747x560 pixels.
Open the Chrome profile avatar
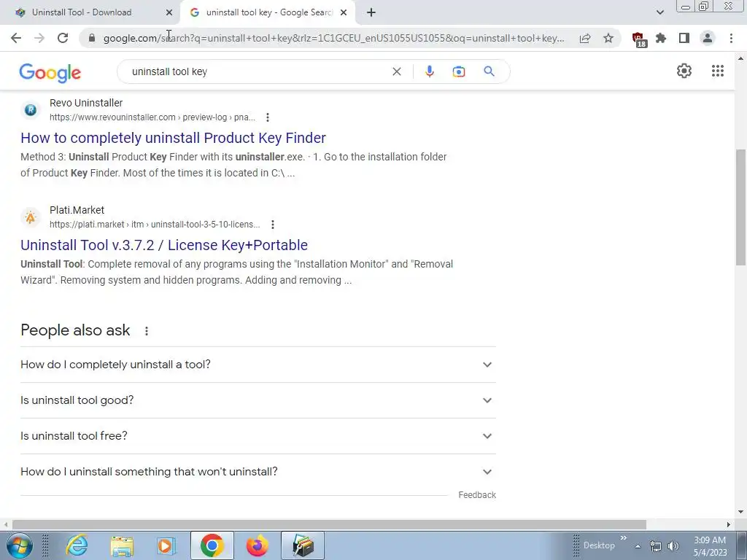point(708,38)
